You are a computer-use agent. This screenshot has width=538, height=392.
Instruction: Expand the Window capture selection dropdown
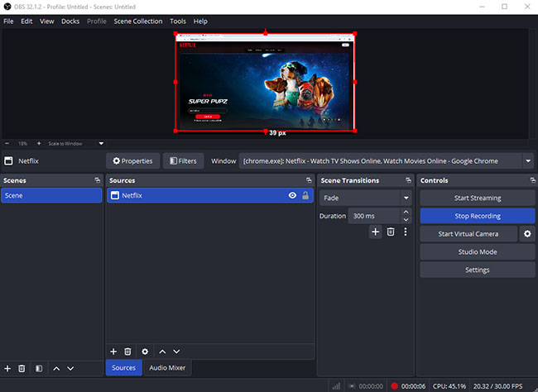[528, 161]
